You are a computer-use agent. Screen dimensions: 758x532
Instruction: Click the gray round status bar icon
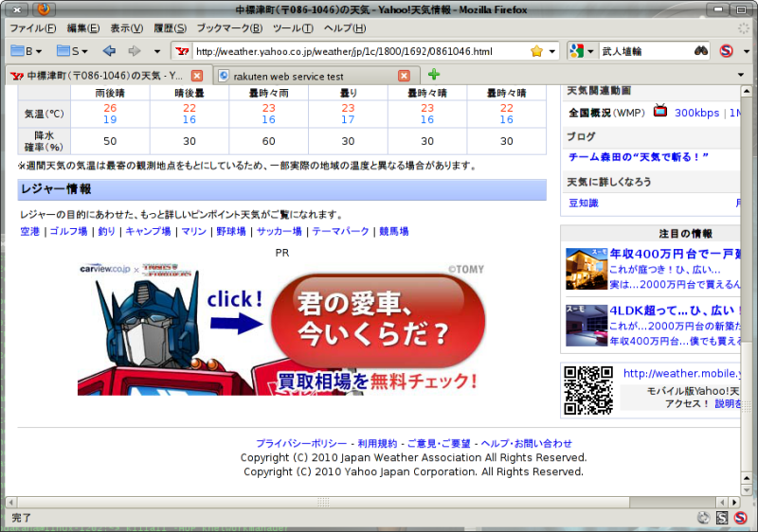(703, 518)
